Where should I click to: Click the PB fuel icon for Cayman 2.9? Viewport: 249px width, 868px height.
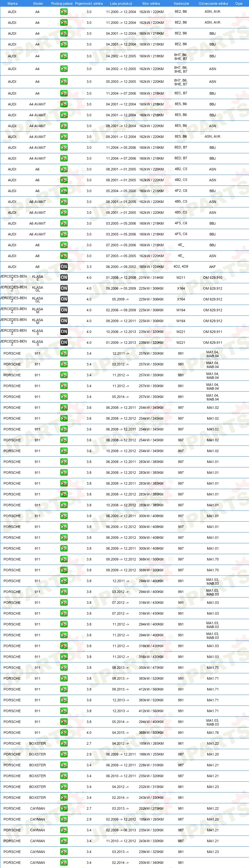tap(64, 819)
